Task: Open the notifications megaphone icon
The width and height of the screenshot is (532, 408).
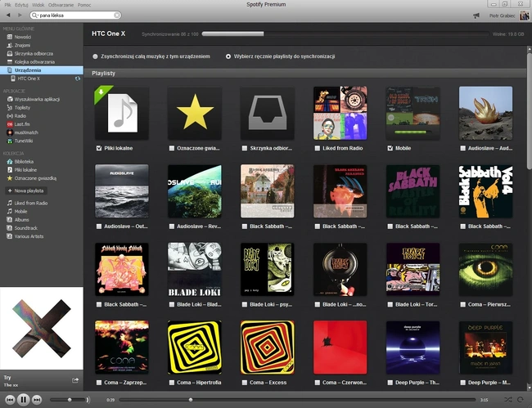Action: point(476,16)
